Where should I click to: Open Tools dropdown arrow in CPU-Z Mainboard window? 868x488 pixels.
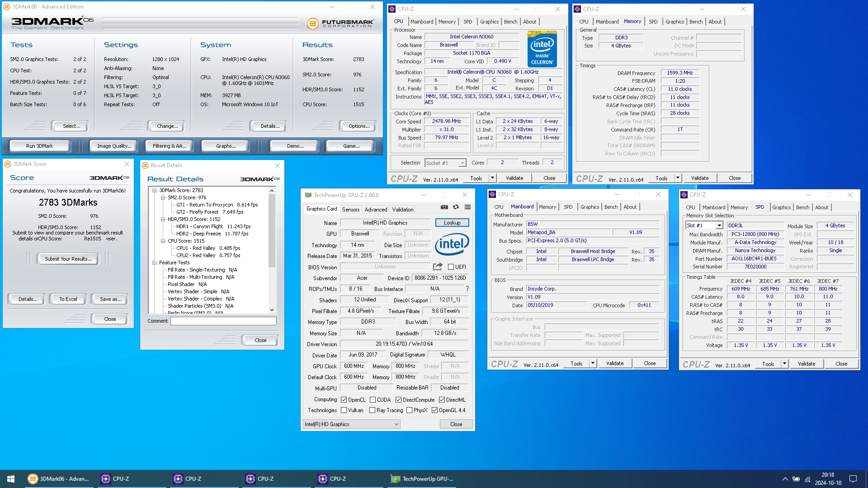(593, 363)
